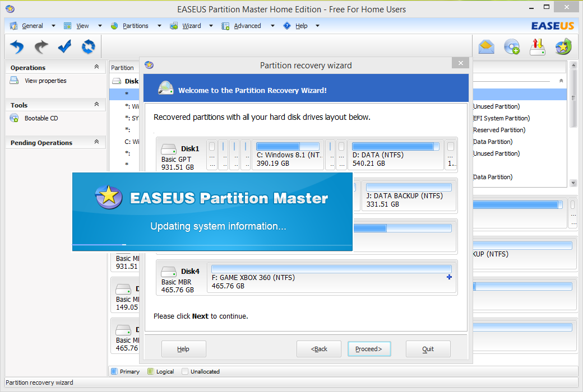Expand the Wizard menu dropdown arrow

click(x=211, y=26)
